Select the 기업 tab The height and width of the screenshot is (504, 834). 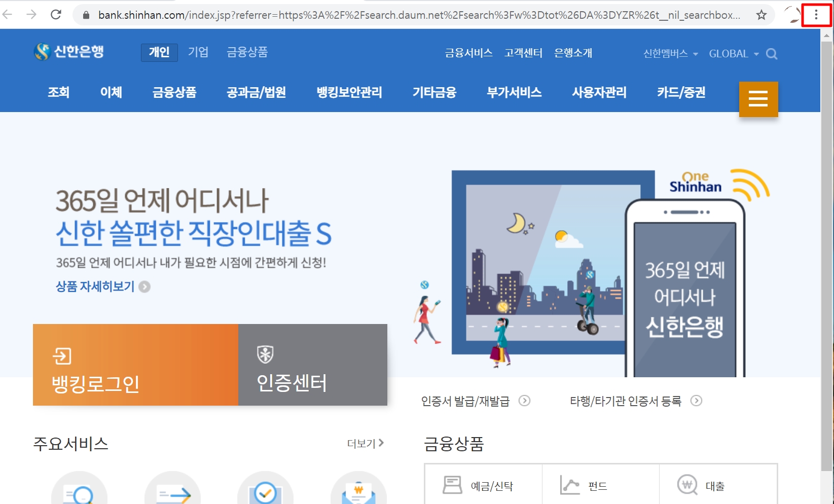[x=198, y=52]
